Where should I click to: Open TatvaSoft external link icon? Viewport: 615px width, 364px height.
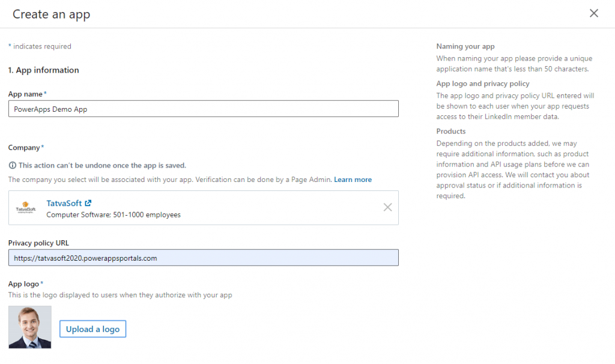tap(88, 203)
